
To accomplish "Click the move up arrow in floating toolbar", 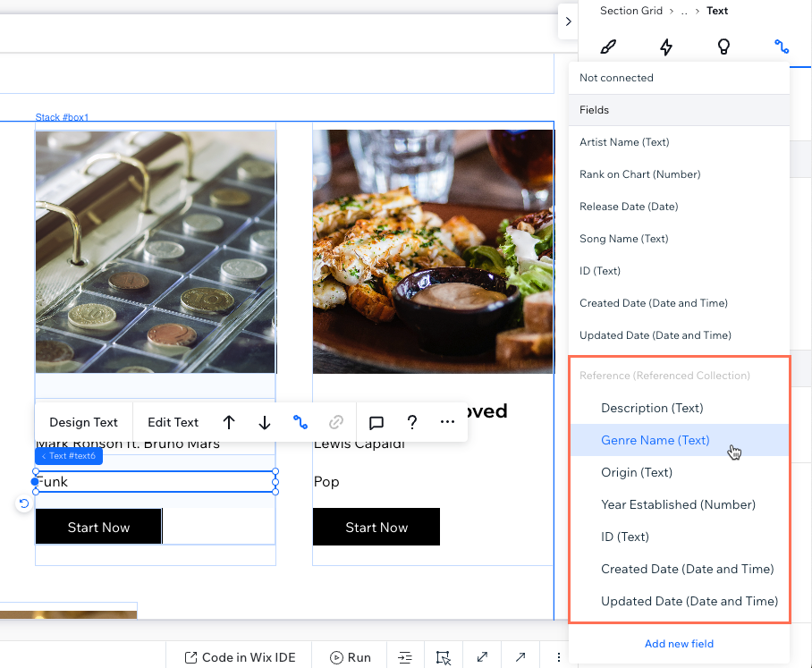I will [x=229, y=422].
